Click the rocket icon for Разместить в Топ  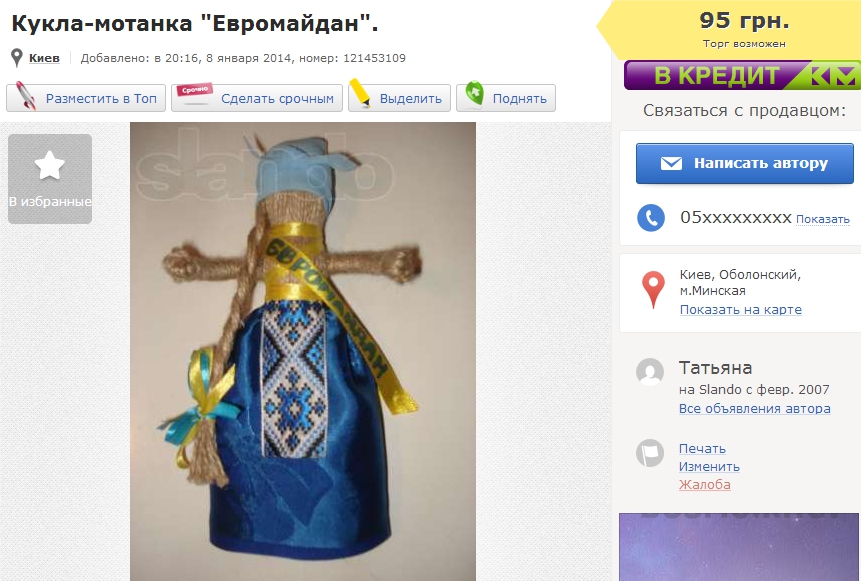[25, 96]
